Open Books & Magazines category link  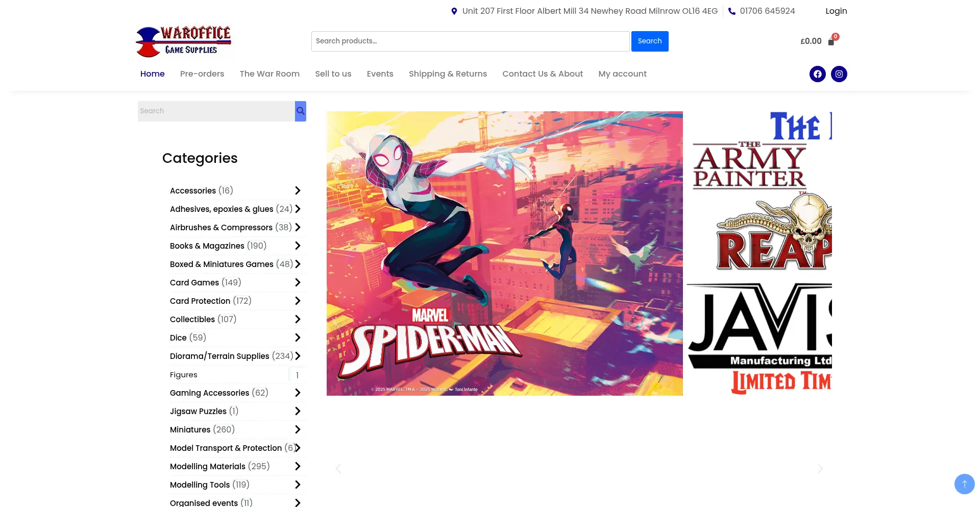(207, 246)
